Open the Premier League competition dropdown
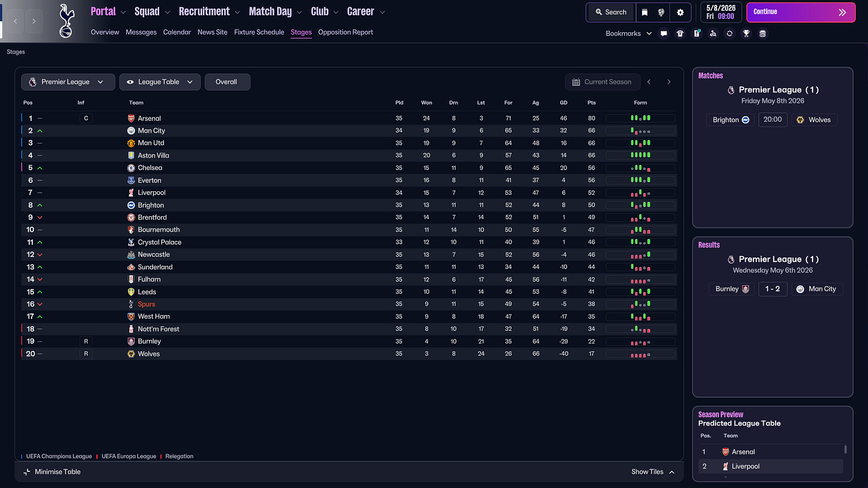 click(x=68, y=82)
